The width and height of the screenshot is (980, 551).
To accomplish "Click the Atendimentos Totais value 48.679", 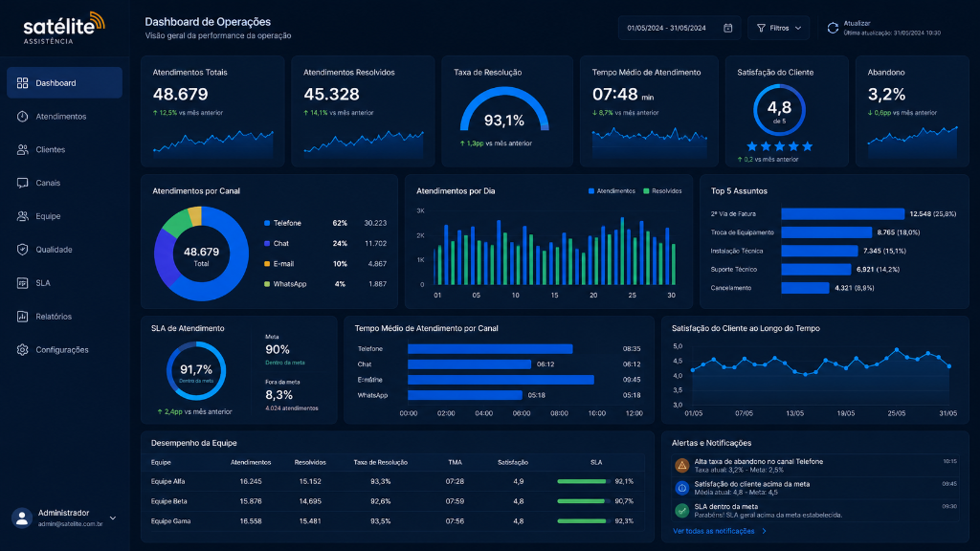I will pos(180,95).
